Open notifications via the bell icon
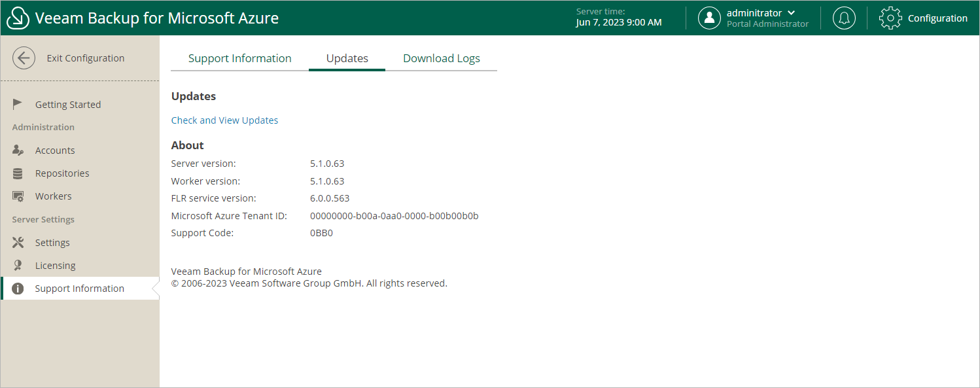 click(844, 18)
